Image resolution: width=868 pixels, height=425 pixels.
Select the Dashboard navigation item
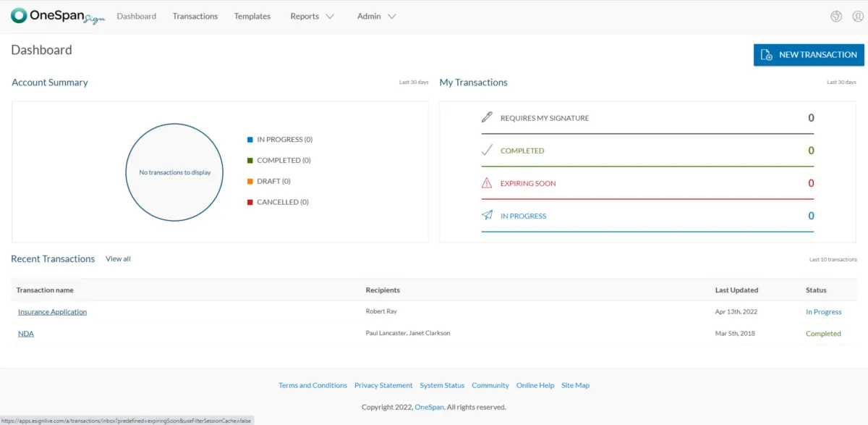pyautogui.click(x=136, y=17)
